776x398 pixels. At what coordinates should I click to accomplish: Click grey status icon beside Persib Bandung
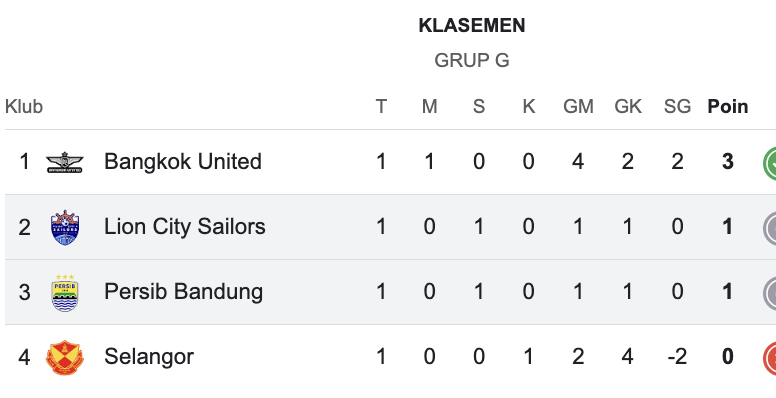click(x=770, y=293)
